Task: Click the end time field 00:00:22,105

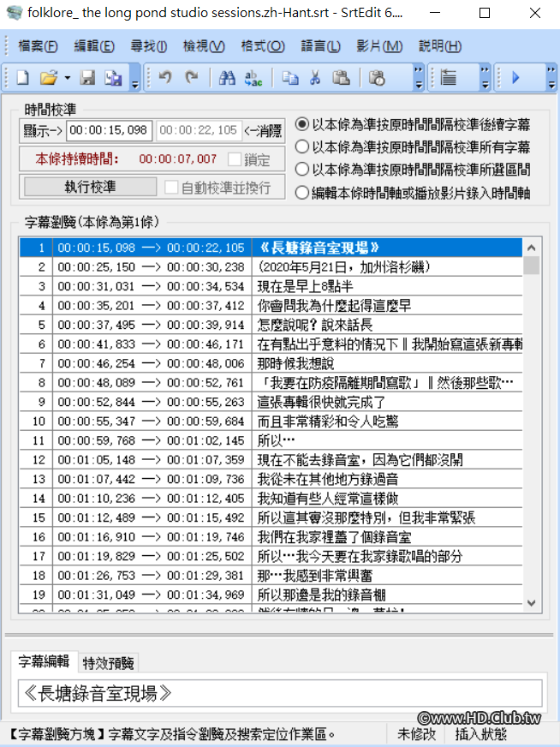Action: point(199,130)
